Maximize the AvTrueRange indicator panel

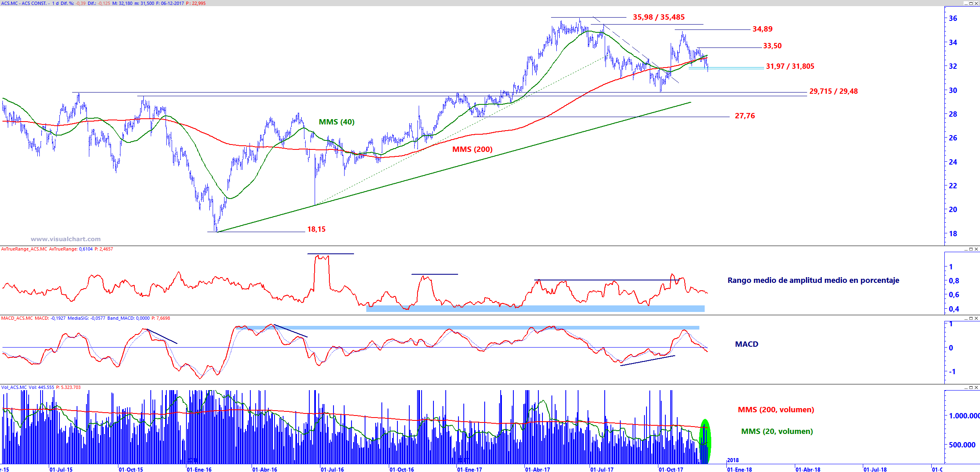tap(971, 249)
